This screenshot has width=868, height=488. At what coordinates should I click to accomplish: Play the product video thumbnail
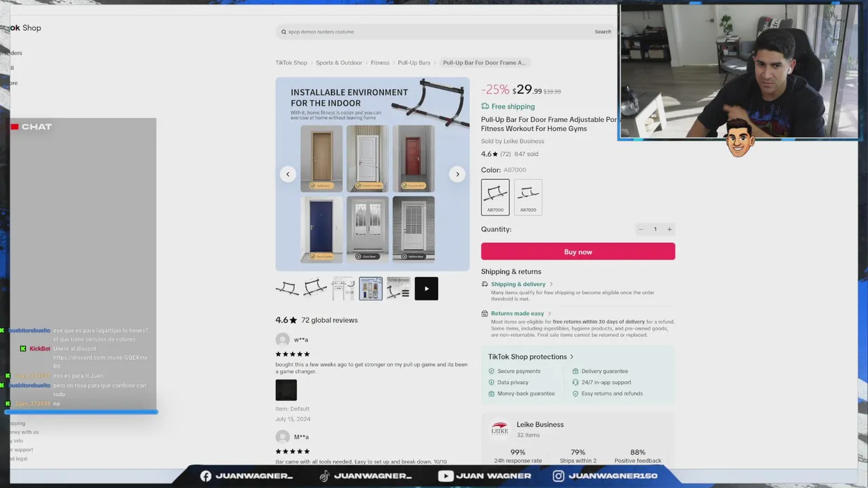[x=426, y=289]
